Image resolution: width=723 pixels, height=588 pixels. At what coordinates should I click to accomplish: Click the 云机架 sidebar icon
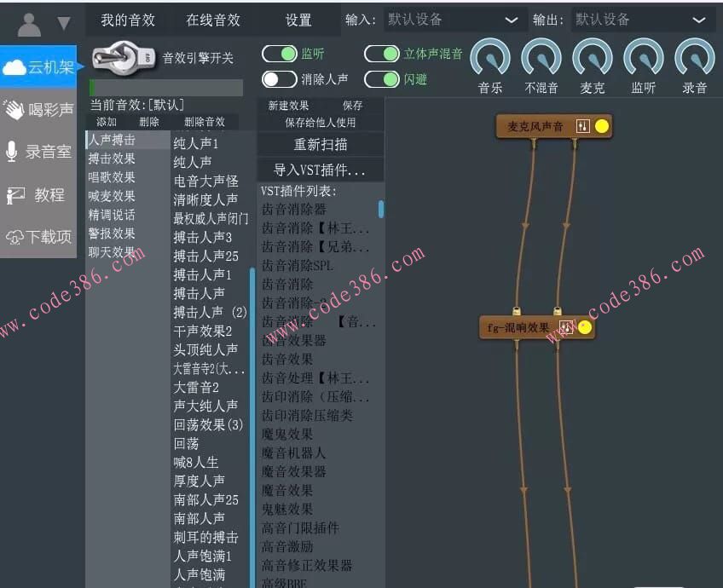tap(38, 66)
